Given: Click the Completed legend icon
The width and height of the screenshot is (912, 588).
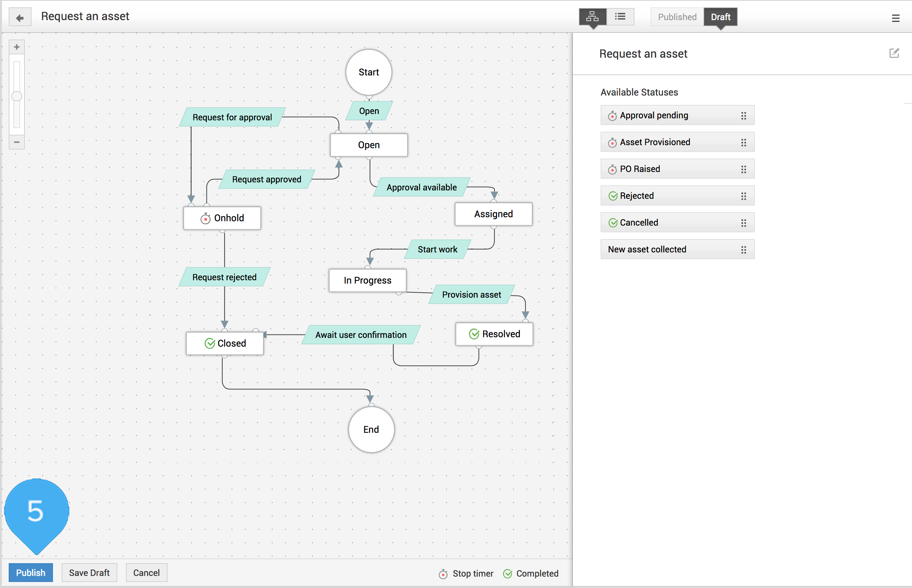Looking at the screenshot, I should [x=508, y=574].
